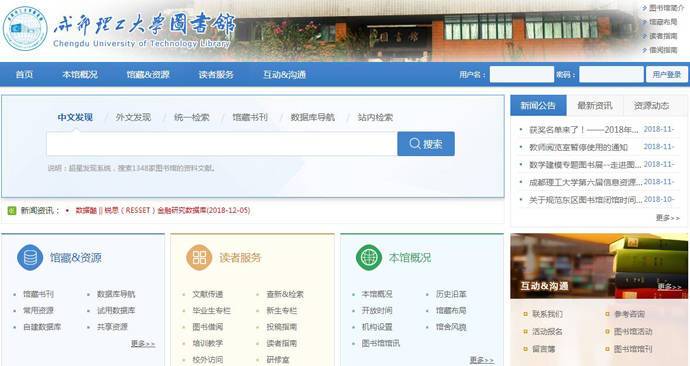This screenshot has width=690, height=366.
Task: Click the 用户登录 button
Action: pyautogui.click(x=667, y=74)
